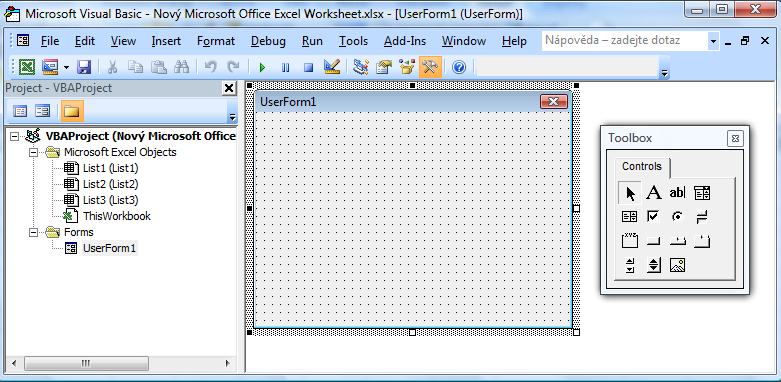
Task: Open Project Explorer from toolbar icon
Action: [x=361, y=67]
